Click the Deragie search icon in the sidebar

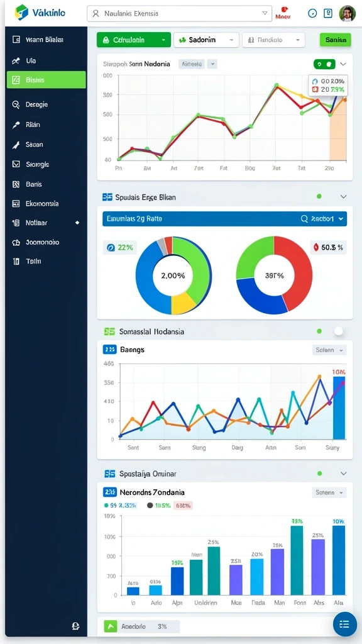click(16, 104)
